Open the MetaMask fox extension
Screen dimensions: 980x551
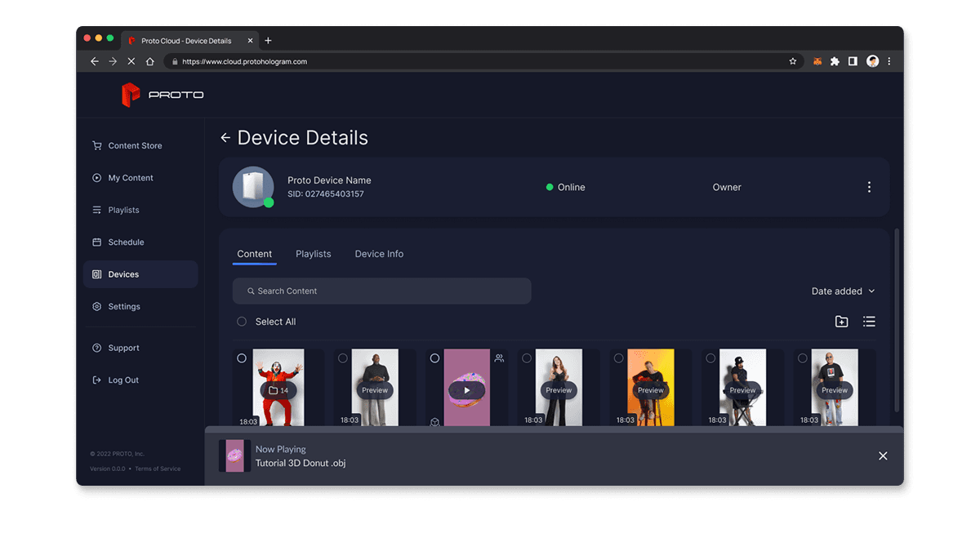tap(817, 61)
